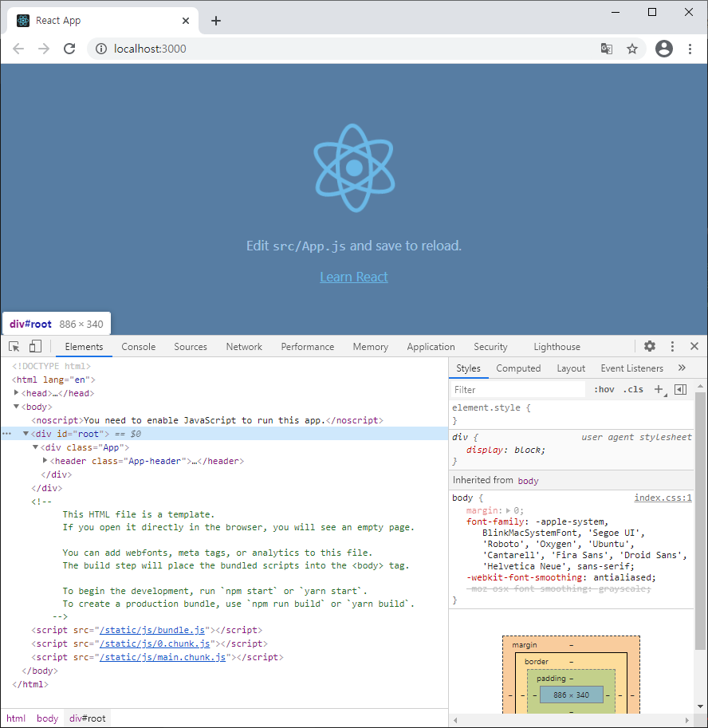Click the display: block value

click(x=529, y=450)
